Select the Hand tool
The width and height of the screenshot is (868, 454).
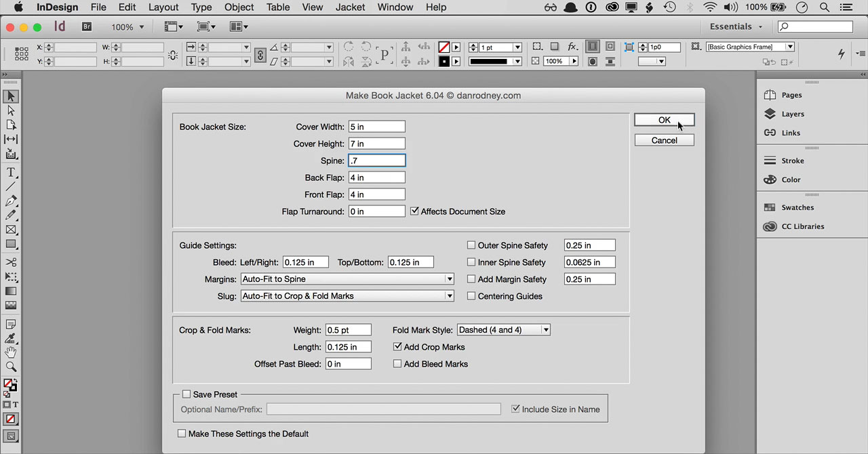pos(11,352)
